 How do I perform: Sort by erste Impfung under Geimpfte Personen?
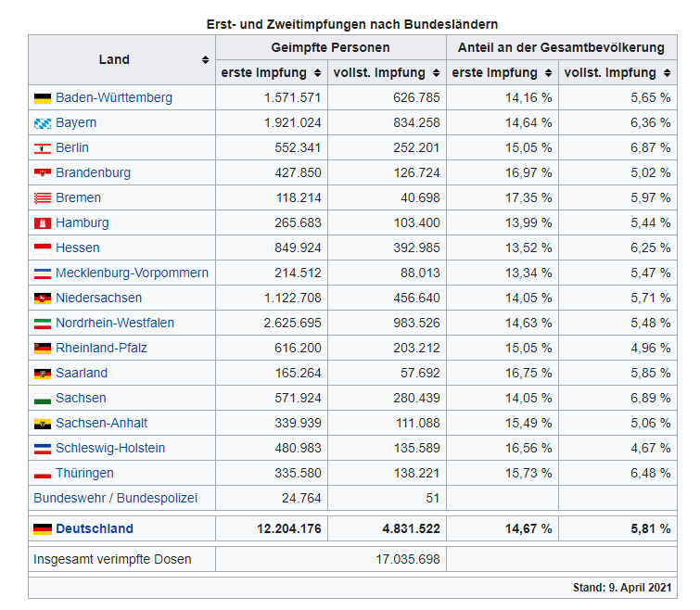(318, 72)
